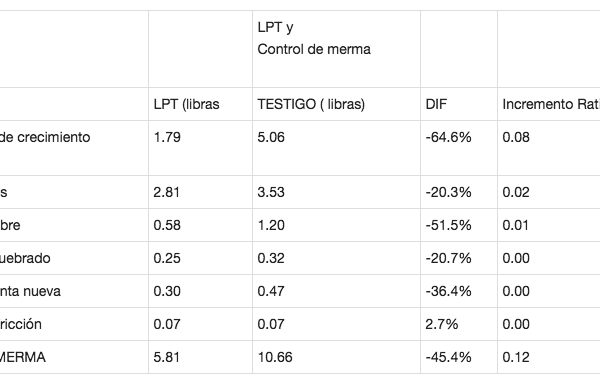The height and width of the screenshot is (386, 600).
Task: Click the 'nta nueva' row label cell
Action: pos(74,291)
